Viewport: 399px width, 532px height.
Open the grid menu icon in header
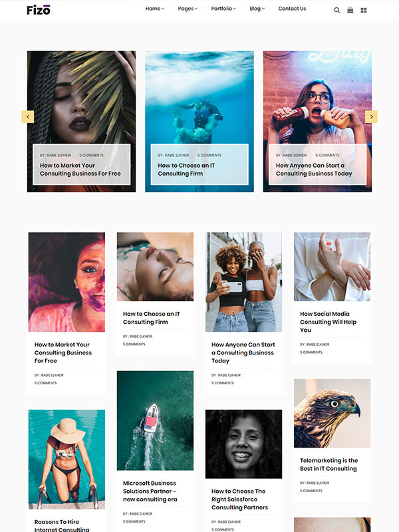364,10
